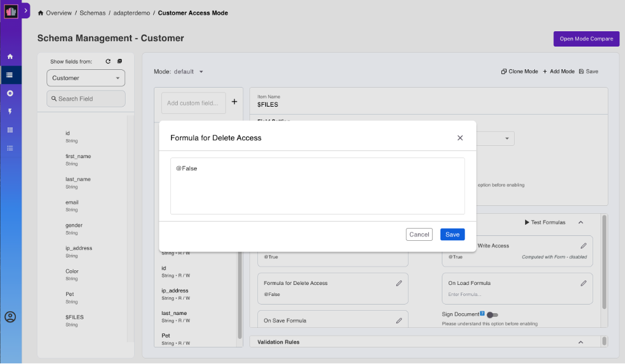Select the first_name field in sidebar
This screenshot has height=364, width=625.
78,160
